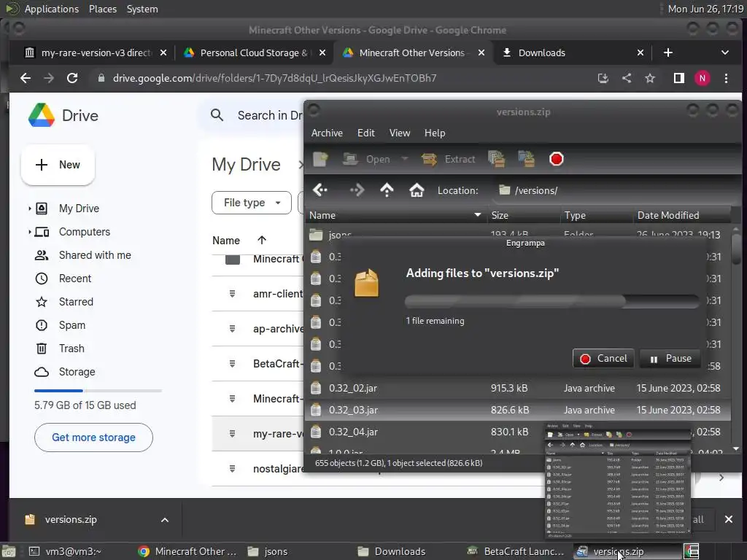Go up one level in the archive
This screenshot has width=747, height=560.
coord(387,190)
